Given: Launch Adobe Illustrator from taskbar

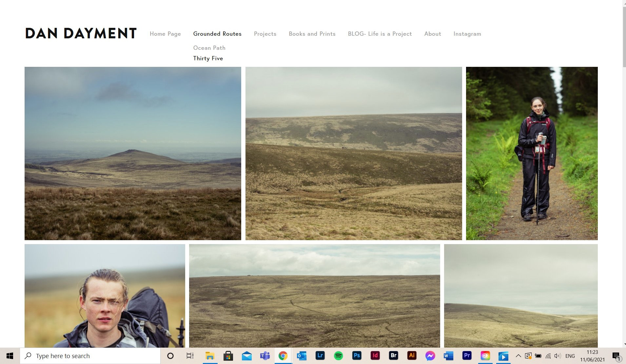Looking at the screenshot, I should 412,356.
